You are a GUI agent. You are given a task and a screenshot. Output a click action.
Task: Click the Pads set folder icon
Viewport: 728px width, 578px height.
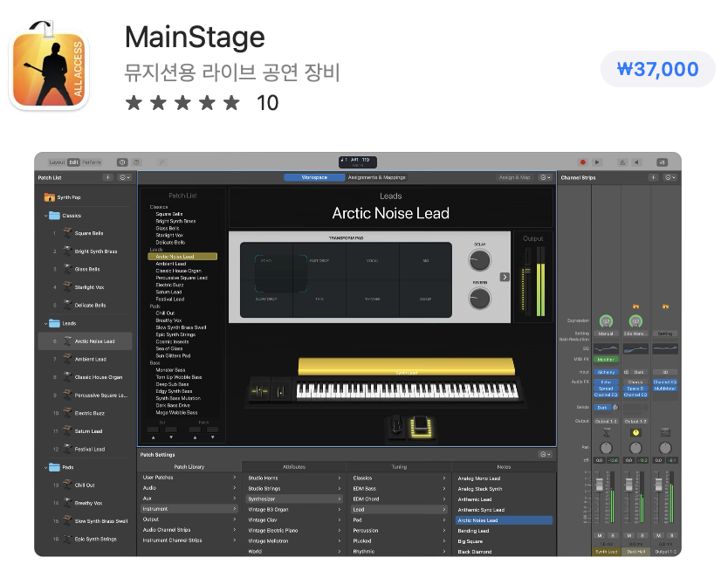(x=55, y=467)
